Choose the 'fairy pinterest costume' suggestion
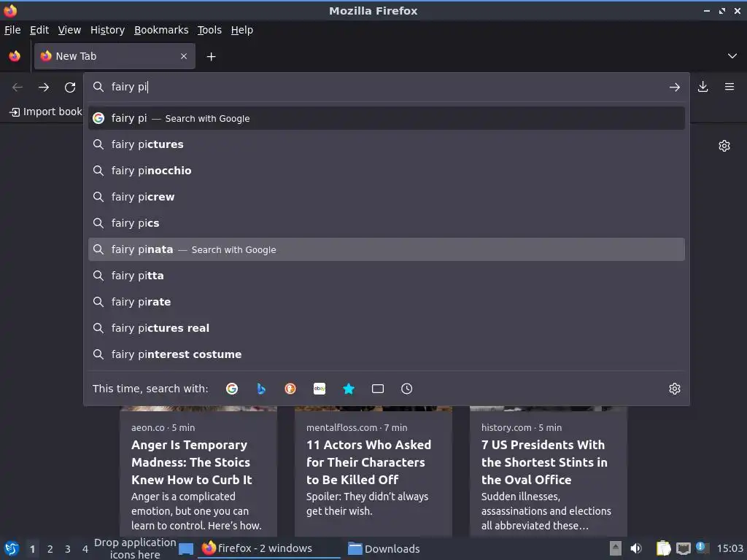The width and height of the screenshot is (747, 560). pos(387,354)
